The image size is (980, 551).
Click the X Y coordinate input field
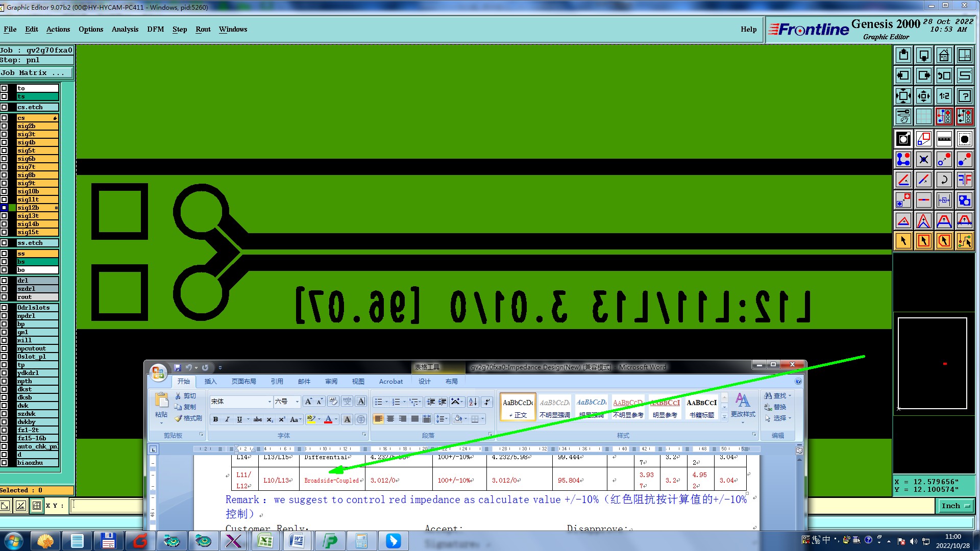tap(107, 506)
